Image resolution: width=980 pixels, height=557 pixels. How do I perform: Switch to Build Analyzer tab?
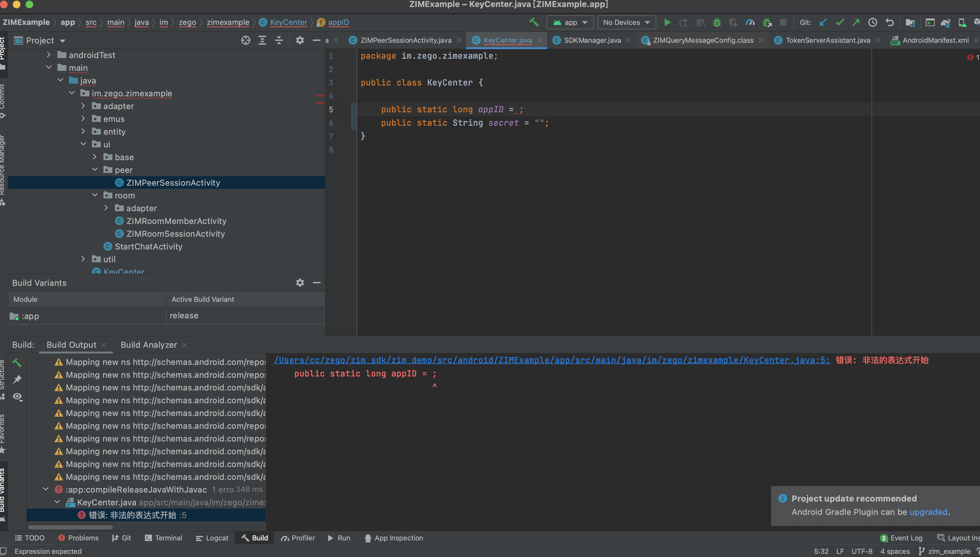(148, 345)
